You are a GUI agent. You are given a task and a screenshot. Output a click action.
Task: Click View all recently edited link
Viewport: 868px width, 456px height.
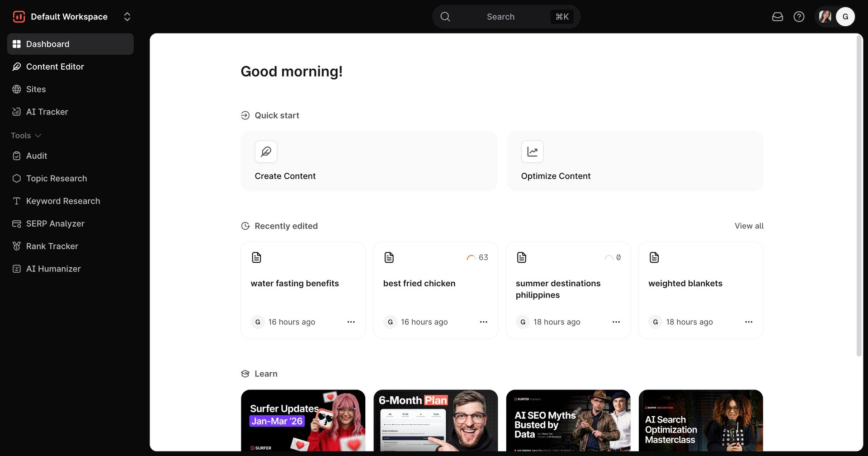[x=749, y=226]
